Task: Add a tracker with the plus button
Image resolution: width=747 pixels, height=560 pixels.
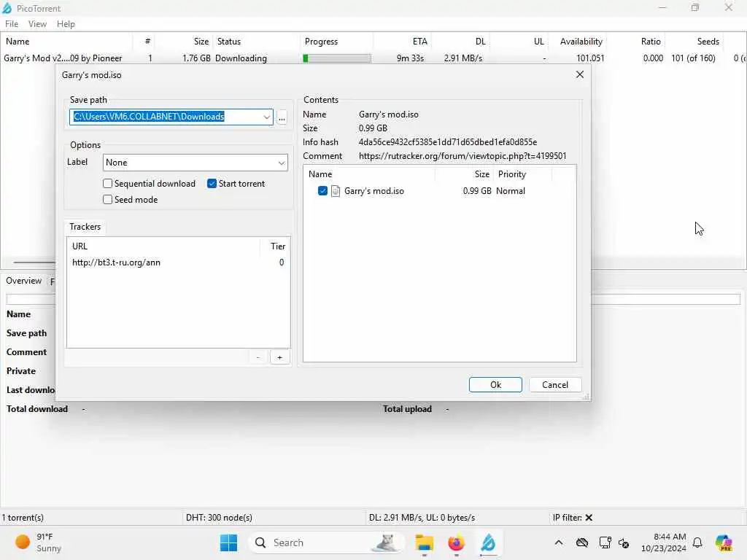Action: pyautogui.click(x=279, y=357)
